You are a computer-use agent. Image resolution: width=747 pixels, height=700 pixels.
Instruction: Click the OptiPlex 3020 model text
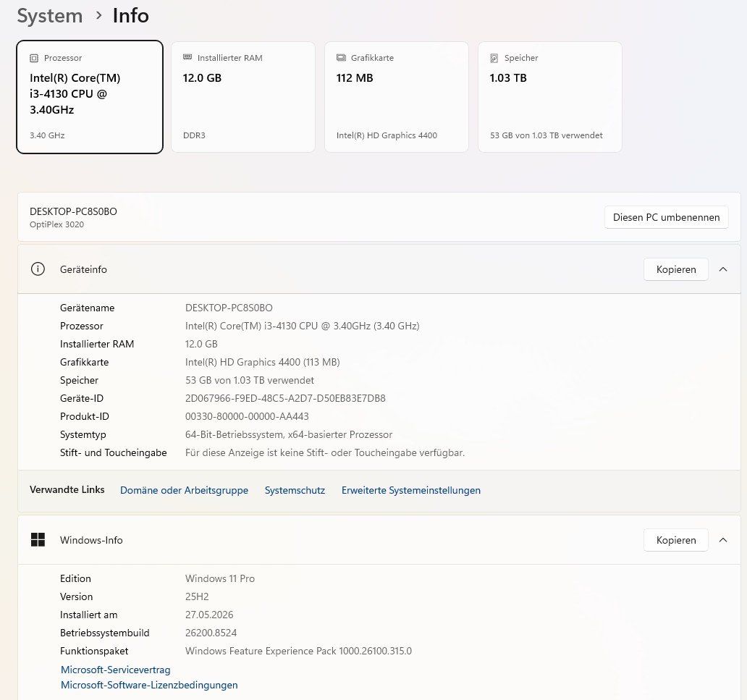[x=56, y=224]
